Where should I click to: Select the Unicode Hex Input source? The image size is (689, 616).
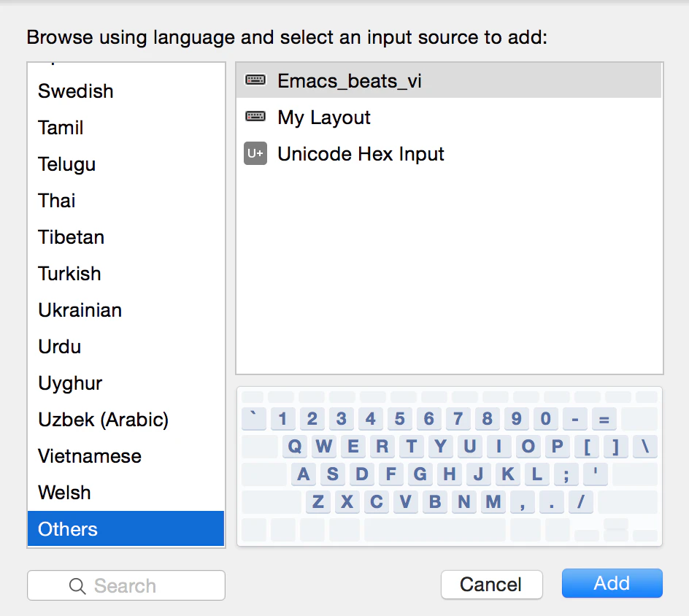click(449, 154)
